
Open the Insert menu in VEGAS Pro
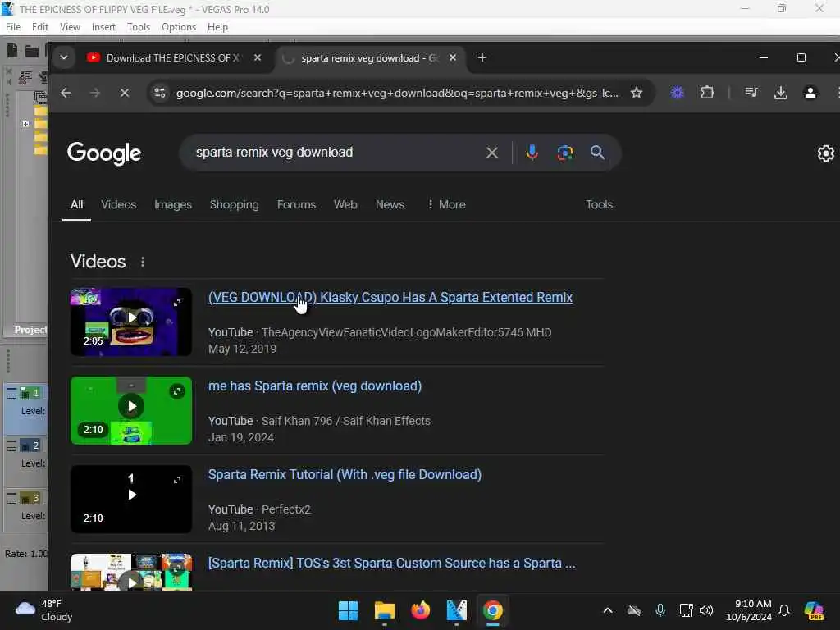[103, 27]
